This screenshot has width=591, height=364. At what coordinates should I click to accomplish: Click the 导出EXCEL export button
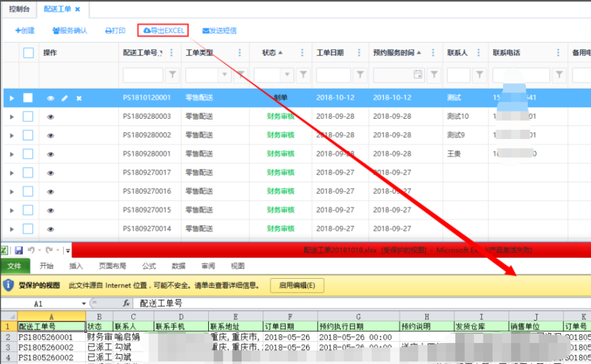(163, 30)
